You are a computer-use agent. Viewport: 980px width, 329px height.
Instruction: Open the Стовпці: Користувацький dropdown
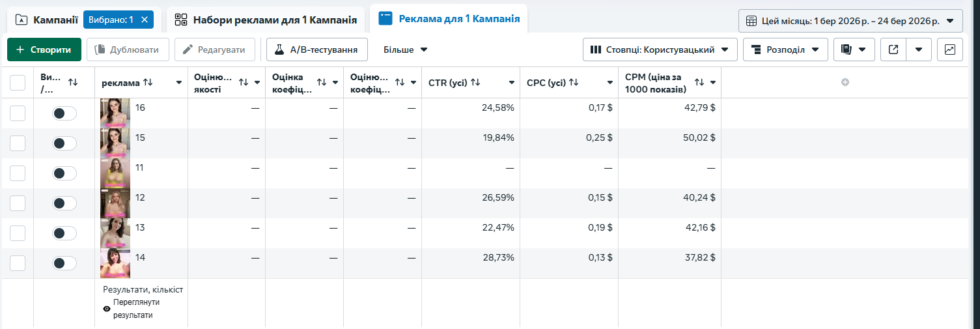(x=660, y=50)
